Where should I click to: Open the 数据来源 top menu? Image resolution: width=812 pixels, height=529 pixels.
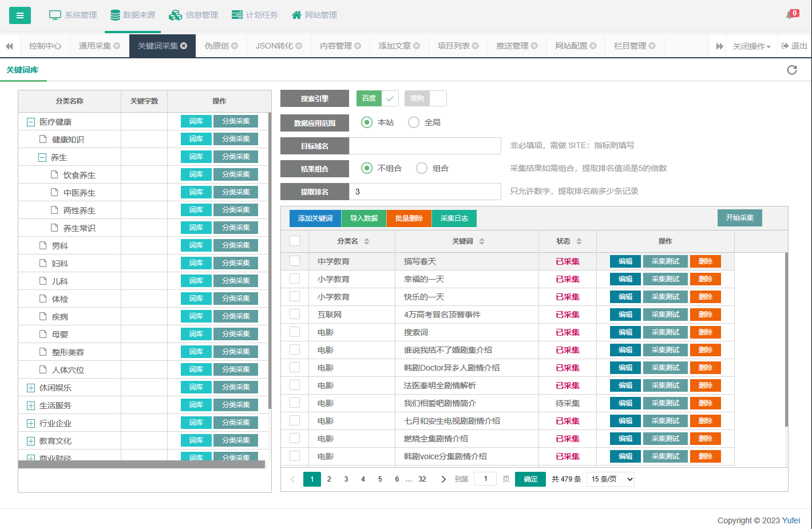pos(132,15)
